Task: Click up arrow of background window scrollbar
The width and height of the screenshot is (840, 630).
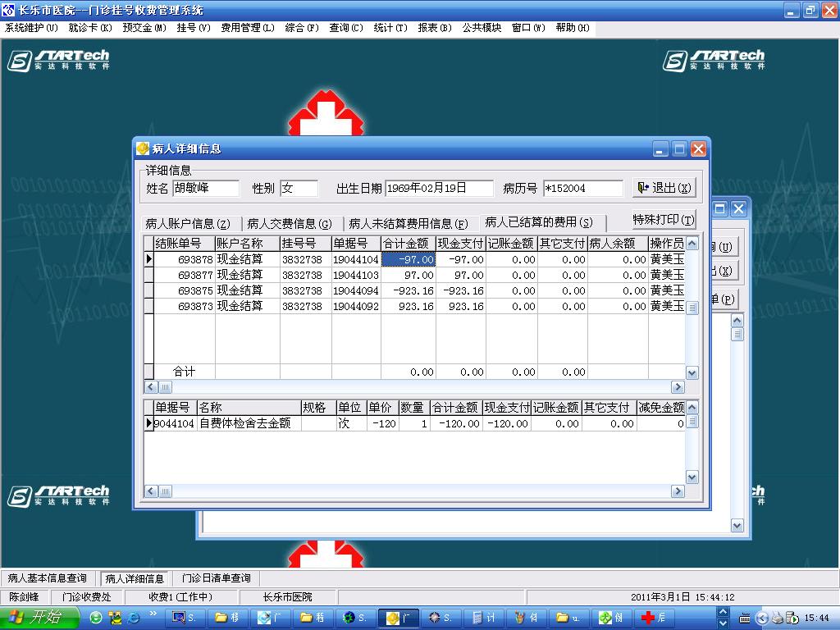Action: coord(737,321)
